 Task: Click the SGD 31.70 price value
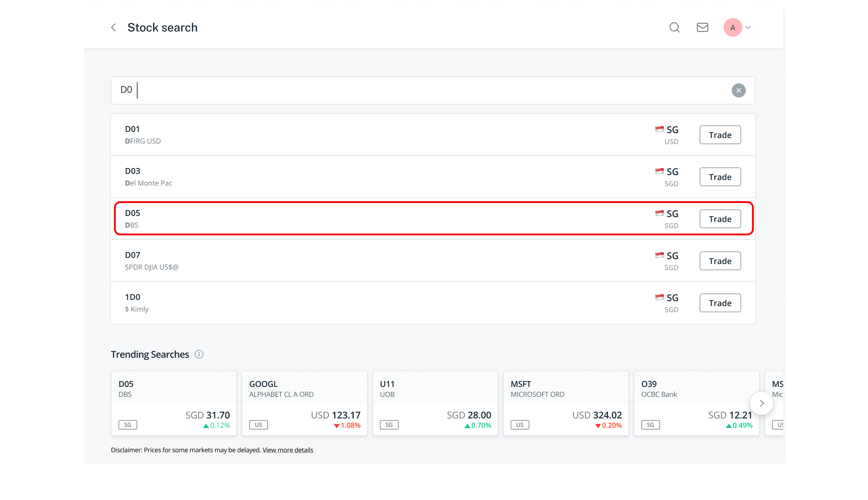tap(208, 415)
